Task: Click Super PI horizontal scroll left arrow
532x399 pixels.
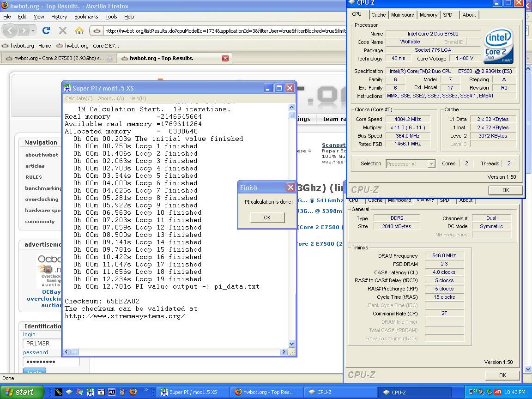Action: point(66,352)
